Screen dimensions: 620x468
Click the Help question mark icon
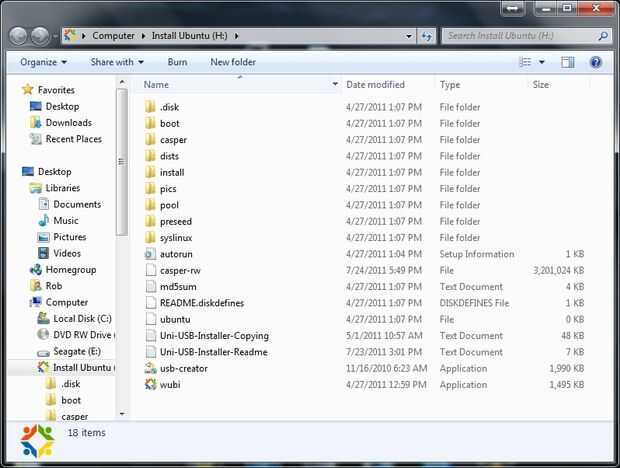pos(595,62)
